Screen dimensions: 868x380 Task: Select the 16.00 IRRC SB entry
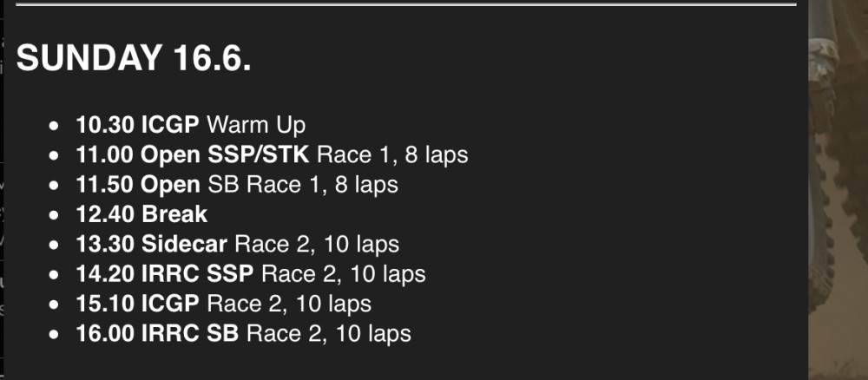click(x=244, y=334)
